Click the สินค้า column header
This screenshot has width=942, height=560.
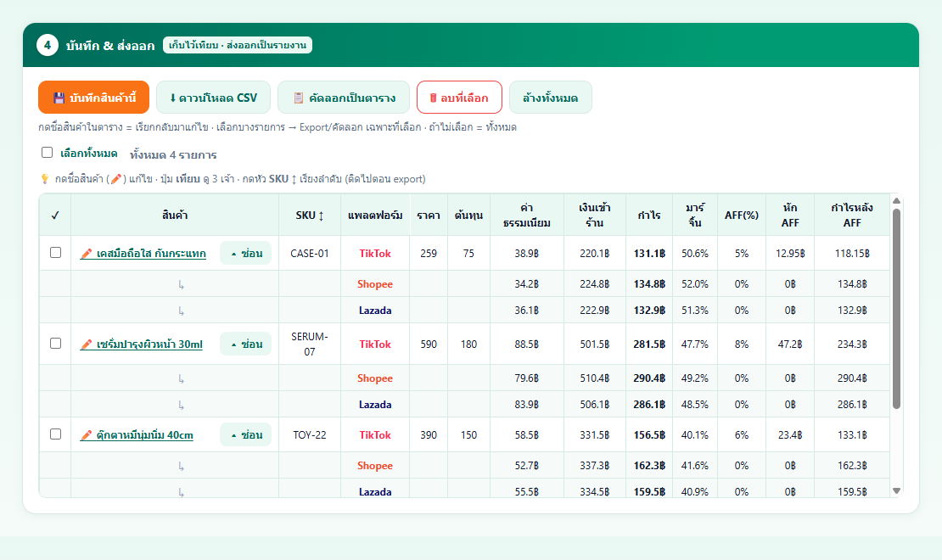point(175,216)
